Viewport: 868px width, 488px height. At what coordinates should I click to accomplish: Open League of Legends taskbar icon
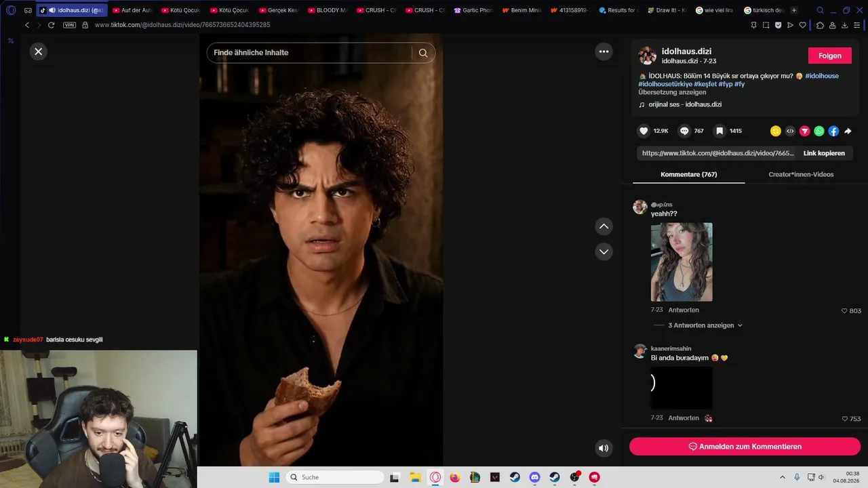pyautogui.click(x=475, y=477)
